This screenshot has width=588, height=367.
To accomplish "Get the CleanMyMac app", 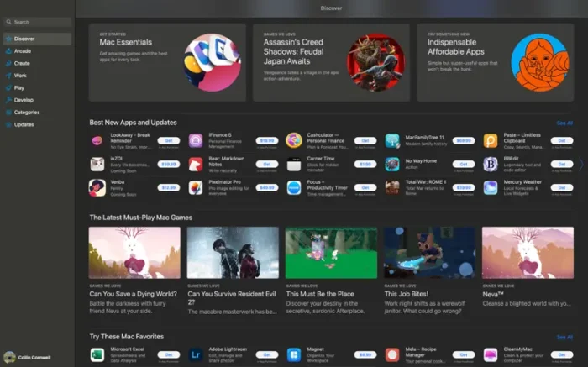I will point(562,354).
